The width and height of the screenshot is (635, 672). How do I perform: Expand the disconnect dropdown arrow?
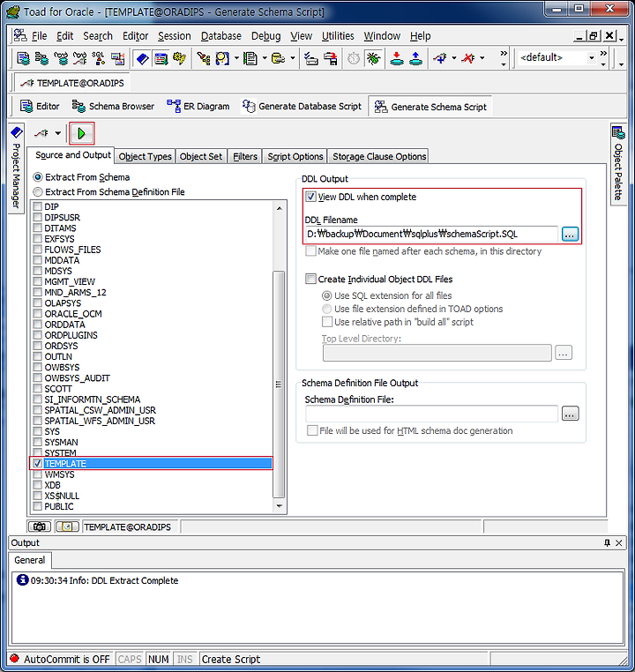point(482,58)
